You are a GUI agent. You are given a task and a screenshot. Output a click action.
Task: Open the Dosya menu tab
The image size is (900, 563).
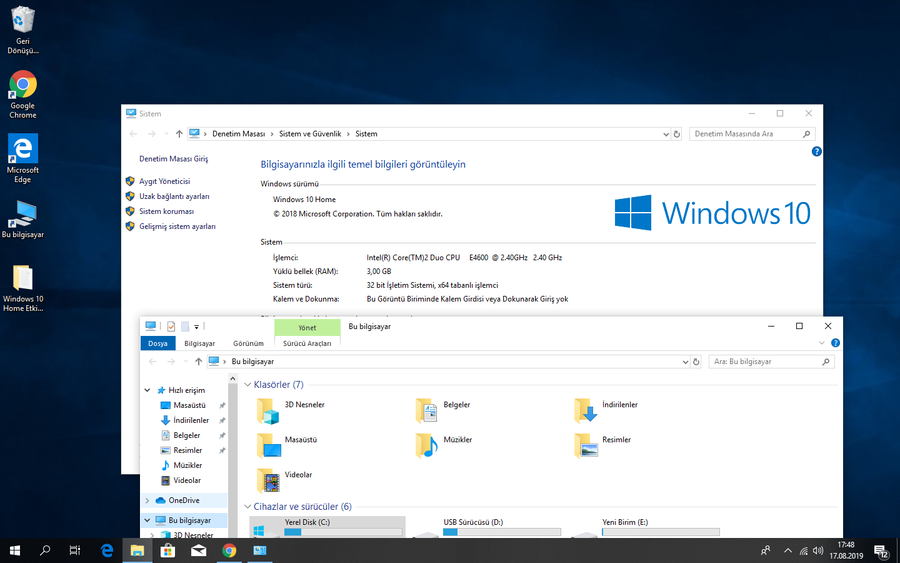pyautogui.click(x=158, y=343)
